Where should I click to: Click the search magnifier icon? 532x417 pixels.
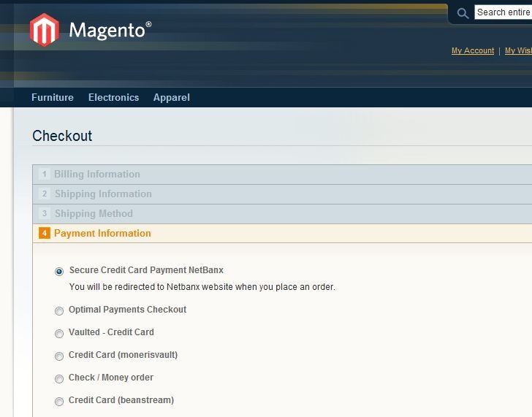coord(463,13)
